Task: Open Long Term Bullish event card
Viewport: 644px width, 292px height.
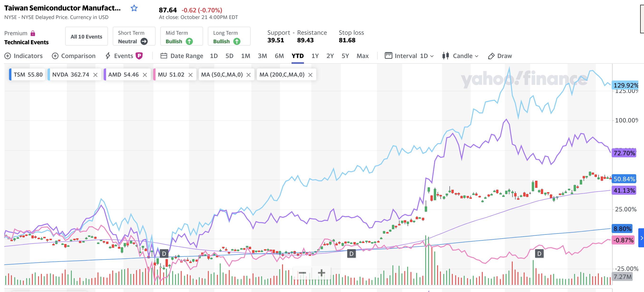Action: (x=229, y=37)
